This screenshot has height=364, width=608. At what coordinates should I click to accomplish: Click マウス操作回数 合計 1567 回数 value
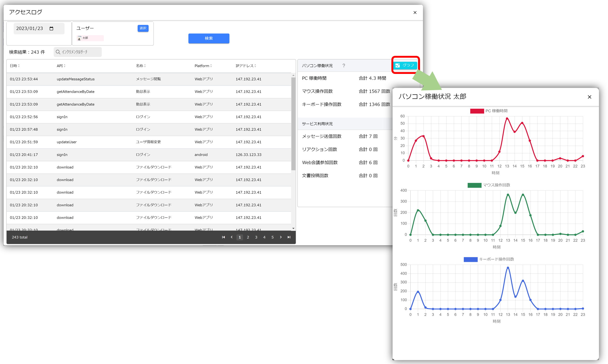[374, 91]
